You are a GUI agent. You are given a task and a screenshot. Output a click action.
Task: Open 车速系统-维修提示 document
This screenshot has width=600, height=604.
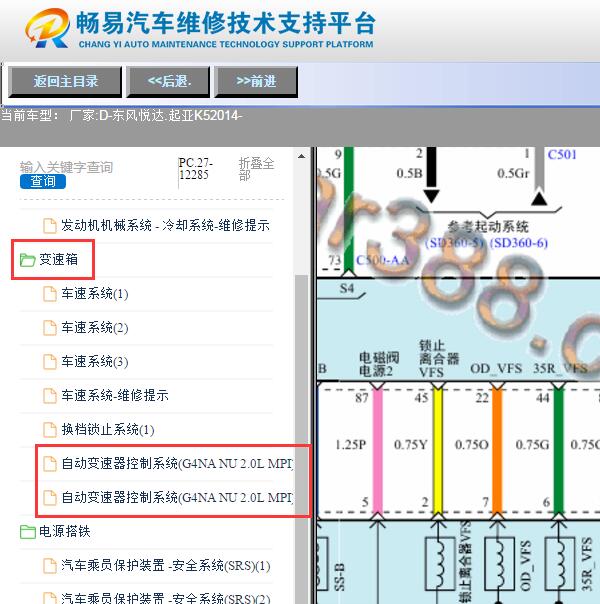(115, 395)
